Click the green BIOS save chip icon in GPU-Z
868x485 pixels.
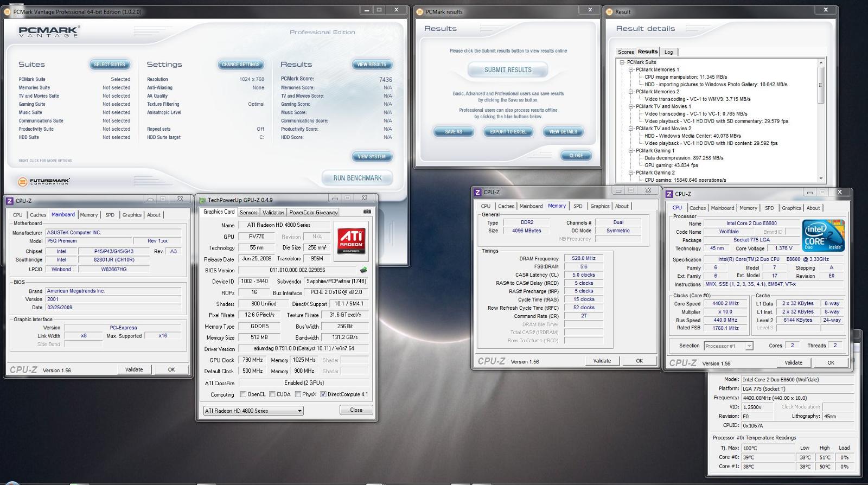pyautogui.click(x=363, y=270)
